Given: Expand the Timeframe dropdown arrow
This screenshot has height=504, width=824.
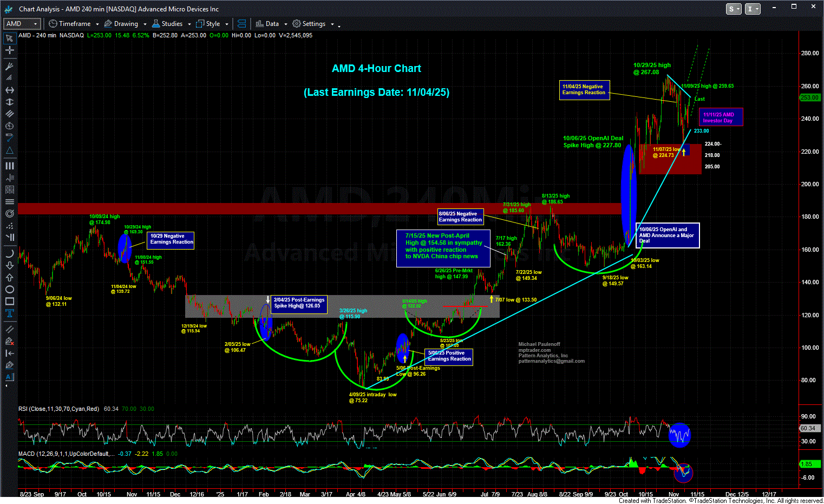Looking at the screenshot, I should coord(97,24).
